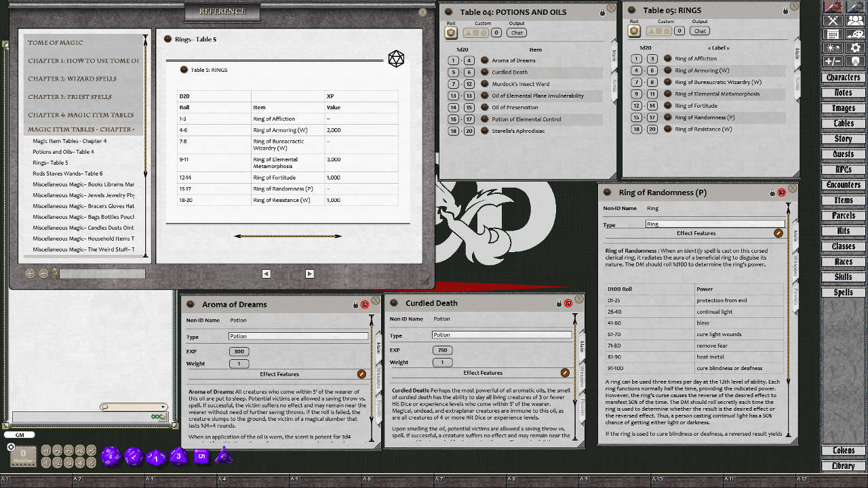Click the party/characters icon near the top right
Image resolution: width=868 pixels, height=488 pixels.
pyautogui.click(x=855, y=21)
